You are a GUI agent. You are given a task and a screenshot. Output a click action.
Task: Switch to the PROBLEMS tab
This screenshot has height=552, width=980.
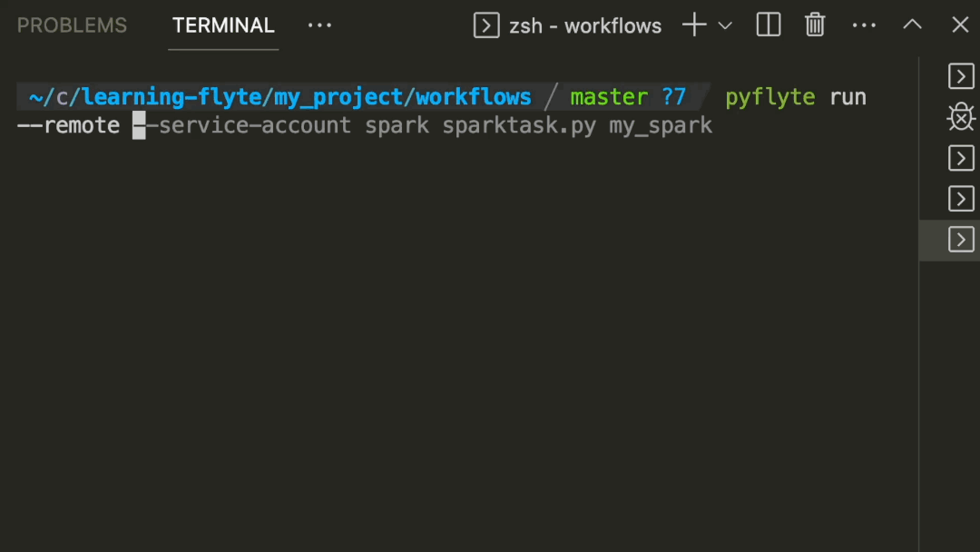(72, 25)
